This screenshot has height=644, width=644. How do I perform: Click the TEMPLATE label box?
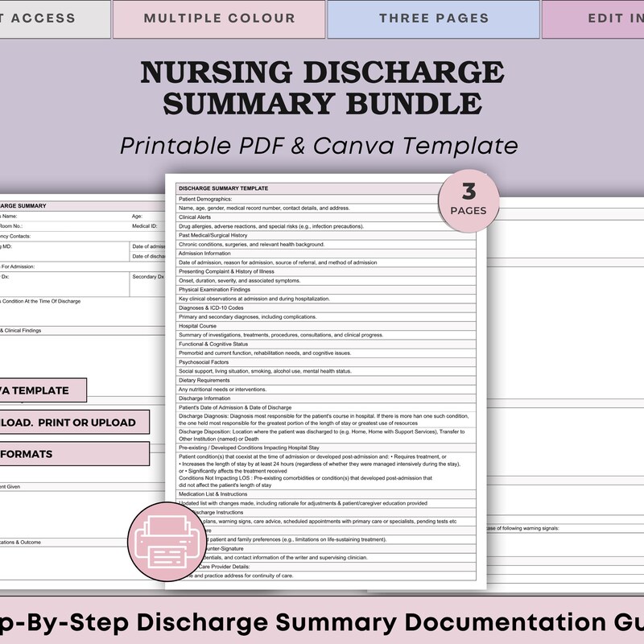pyautogui.click(x=43, y=390)
